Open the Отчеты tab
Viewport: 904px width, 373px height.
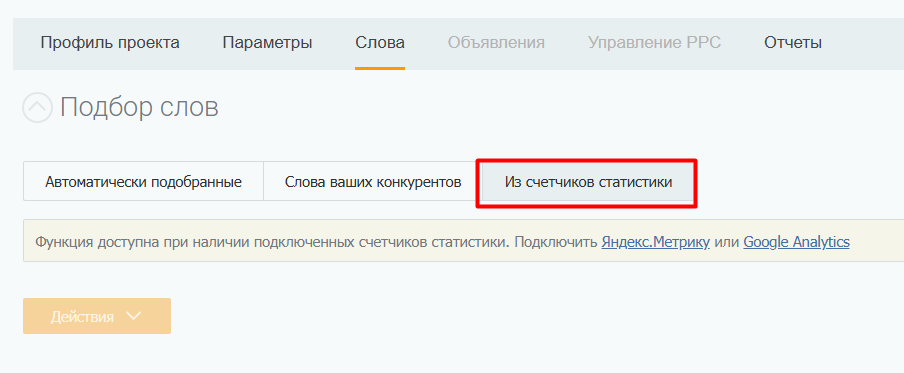(x=793, y=43)
